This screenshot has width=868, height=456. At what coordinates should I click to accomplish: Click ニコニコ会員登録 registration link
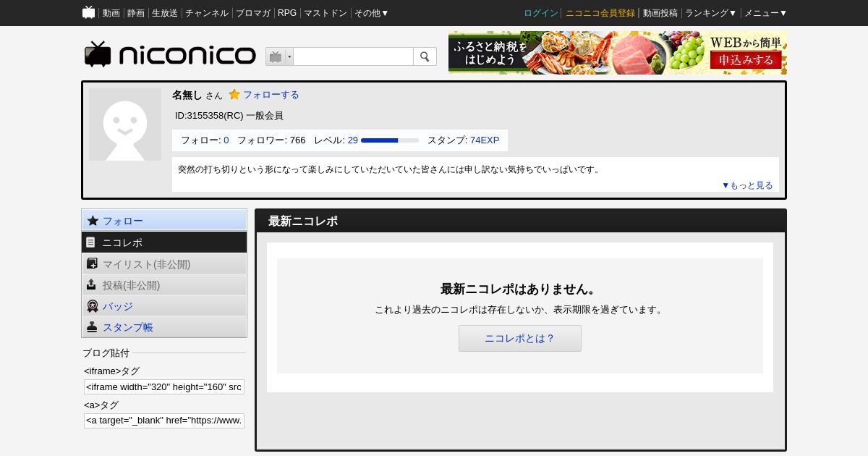tap(600, 13)
